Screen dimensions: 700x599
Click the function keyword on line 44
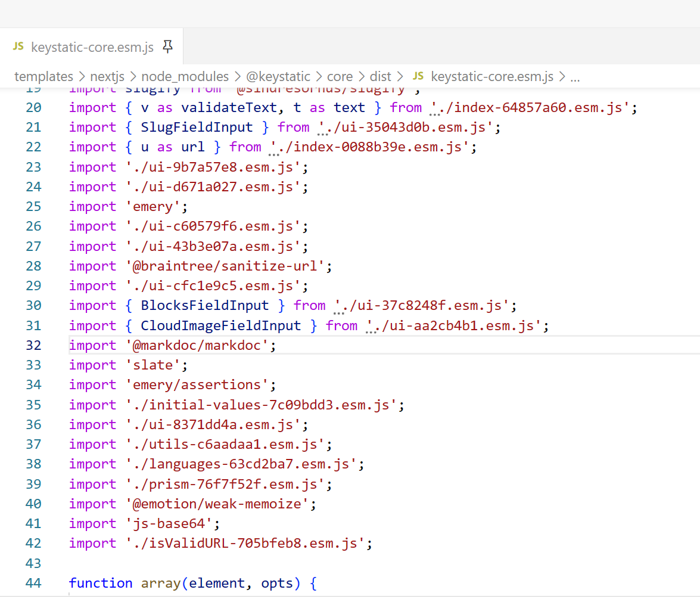[x=101, y=583]
